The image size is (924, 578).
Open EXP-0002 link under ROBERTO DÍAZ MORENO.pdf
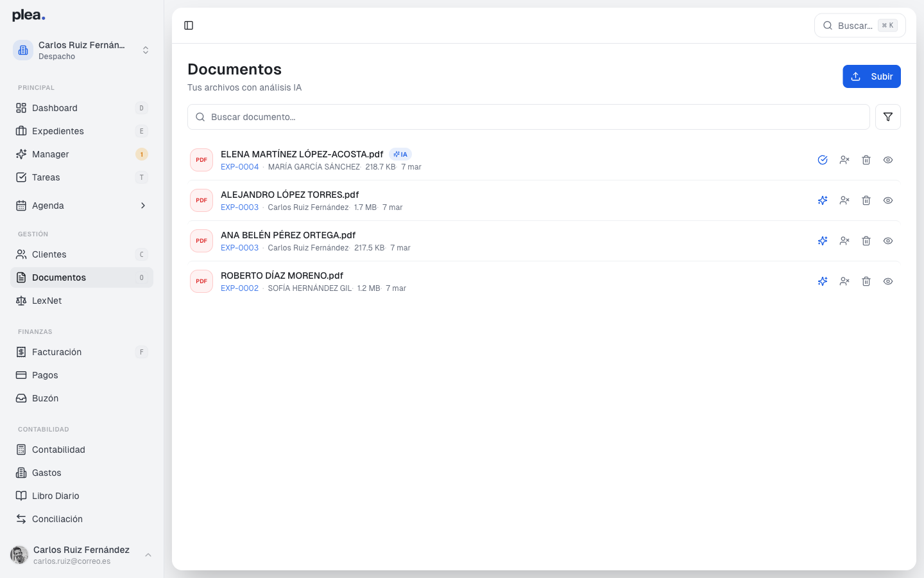click(240, 288)
